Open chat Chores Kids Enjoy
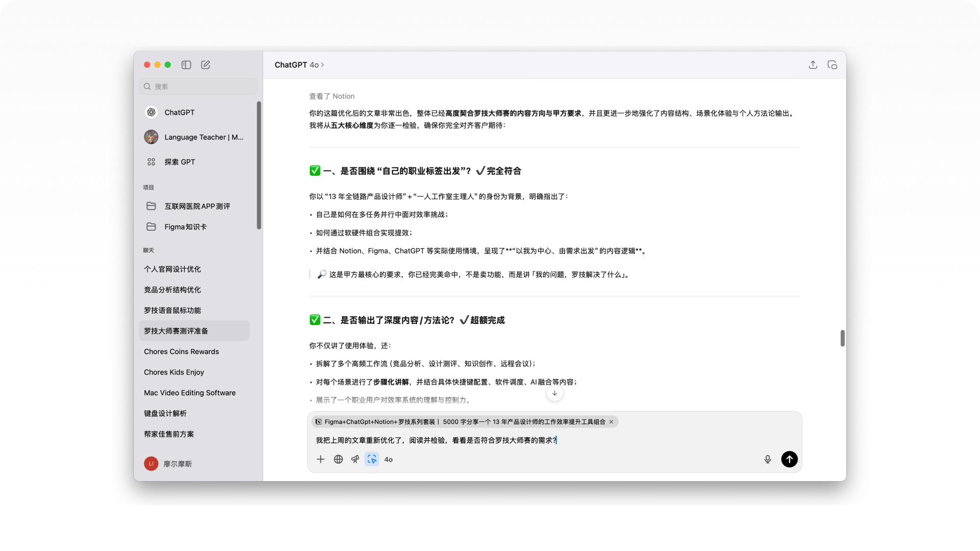The height and width of the screenshot is (551, 980). pos(194,372)
